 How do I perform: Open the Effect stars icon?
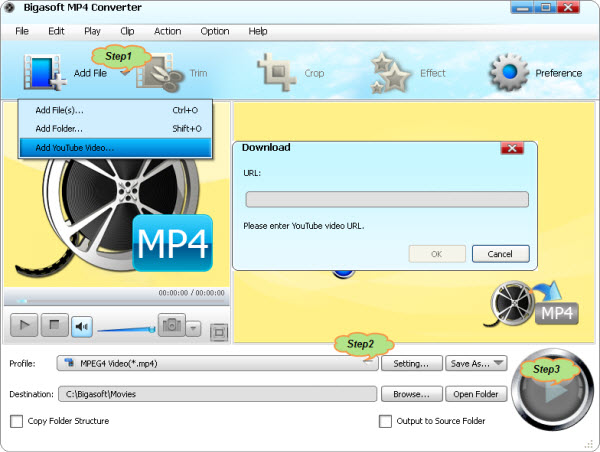click(x=391, y=73)
